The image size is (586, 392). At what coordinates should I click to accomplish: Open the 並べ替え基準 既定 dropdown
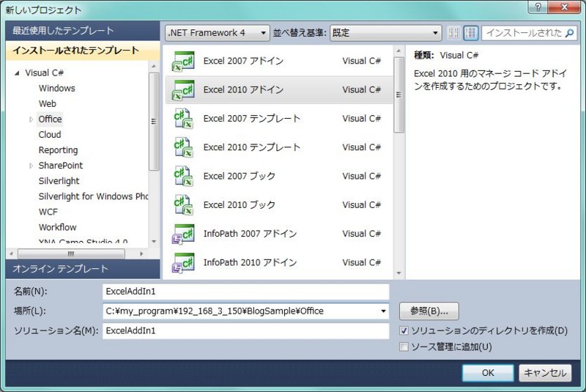click(386, 33)
